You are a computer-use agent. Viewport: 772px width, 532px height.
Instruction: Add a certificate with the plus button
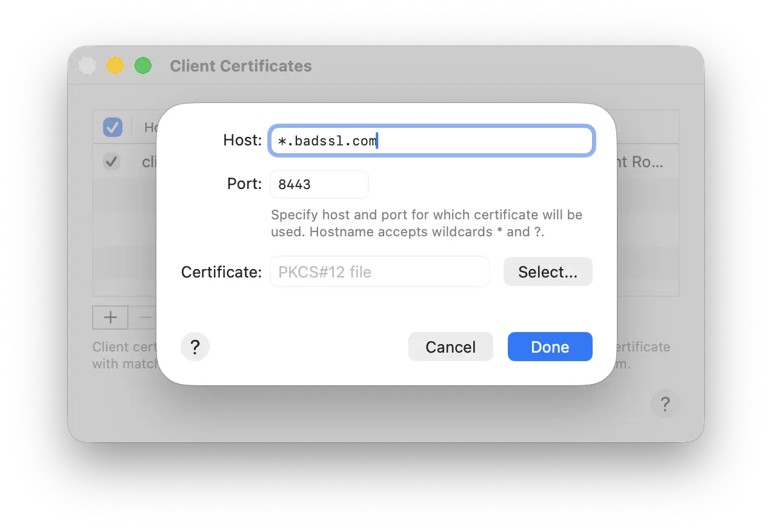click(x=110, y=317)
